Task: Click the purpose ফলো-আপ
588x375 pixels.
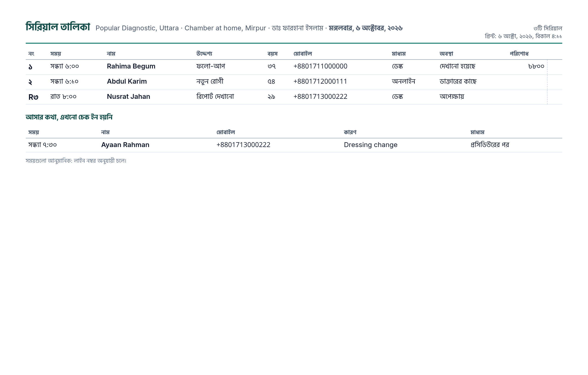Action: click(210, 66)
